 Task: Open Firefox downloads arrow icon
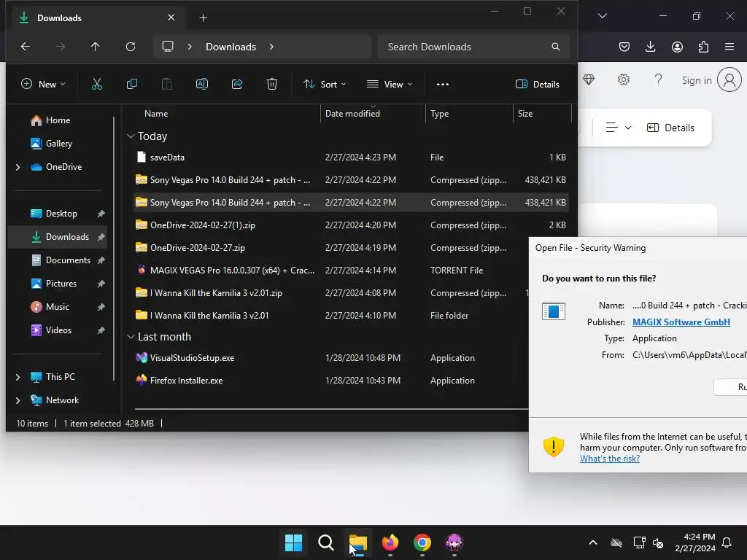650,47
